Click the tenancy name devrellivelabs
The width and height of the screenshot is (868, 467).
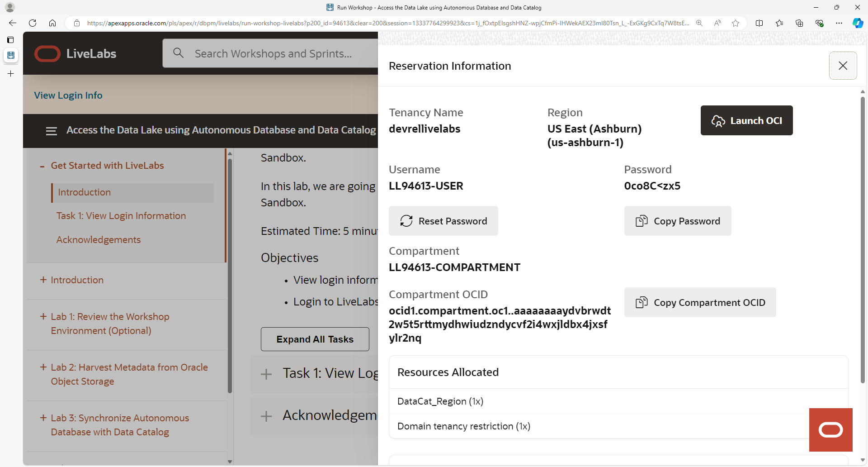click(425, 129)
